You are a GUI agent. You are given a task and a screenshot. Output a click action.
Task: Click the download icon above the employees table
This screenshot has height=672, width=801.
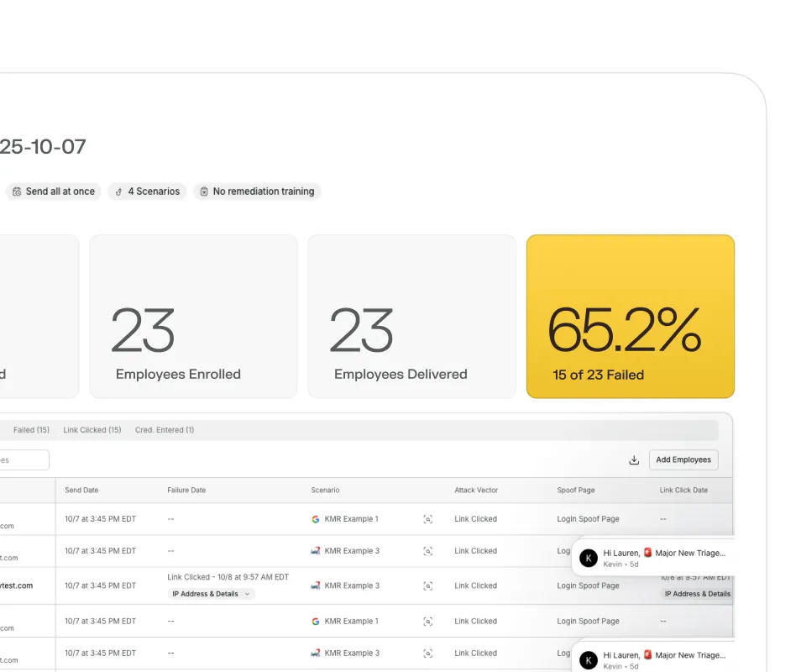click(x=634, y=460)
